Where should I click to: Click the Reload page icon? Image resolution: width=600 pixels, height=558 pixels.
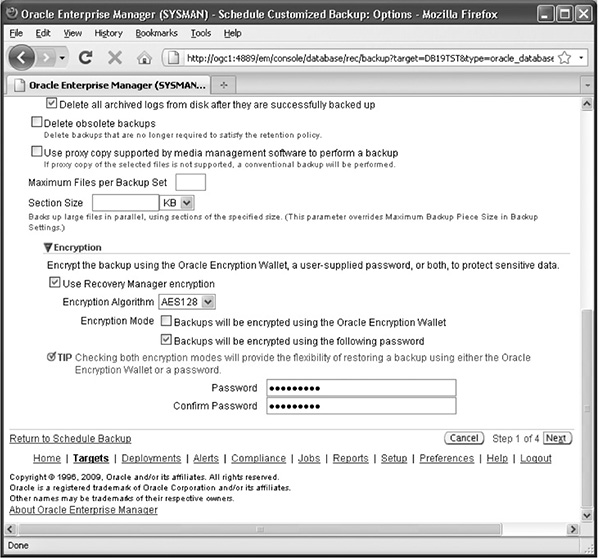point(85,58)
